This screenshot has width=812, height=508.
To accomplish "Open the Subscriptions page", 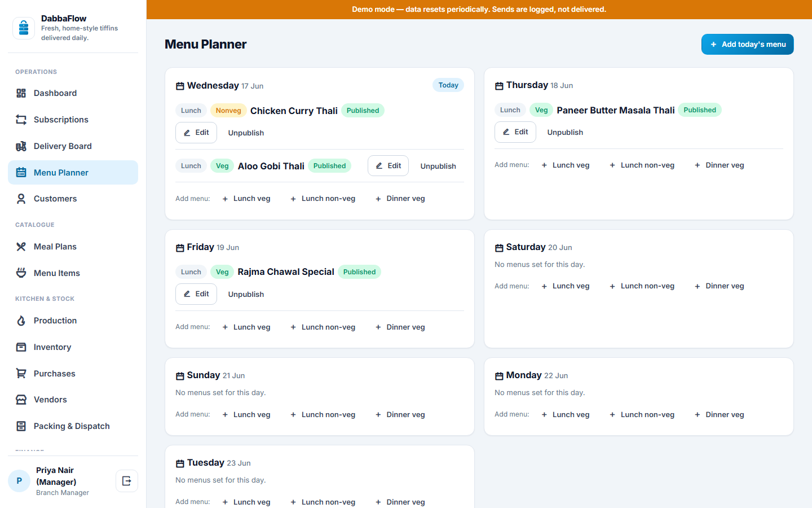I will pyautogui.click(x=73, y=120).
